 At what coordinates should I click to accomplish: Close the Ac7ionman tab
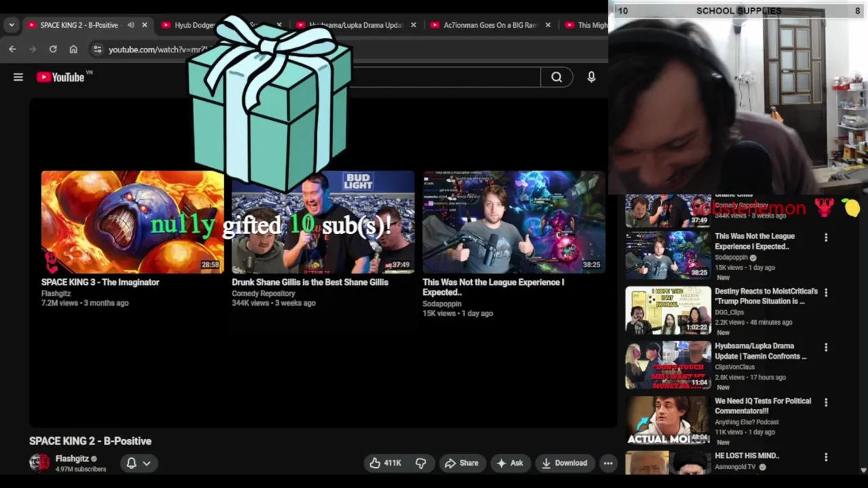click(548, 25)
